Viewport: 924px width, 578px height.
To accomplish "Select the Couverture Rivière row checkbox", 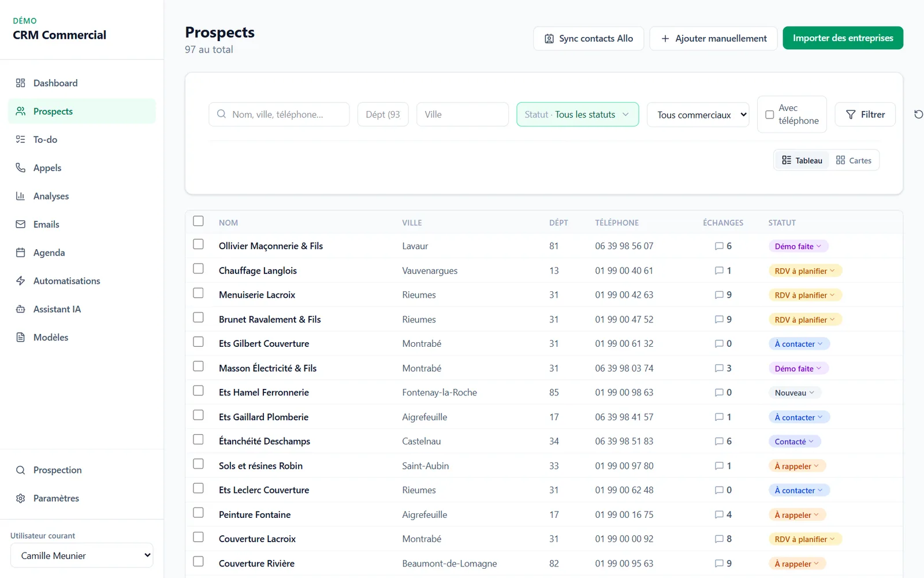I will click(x=198, y=561).
